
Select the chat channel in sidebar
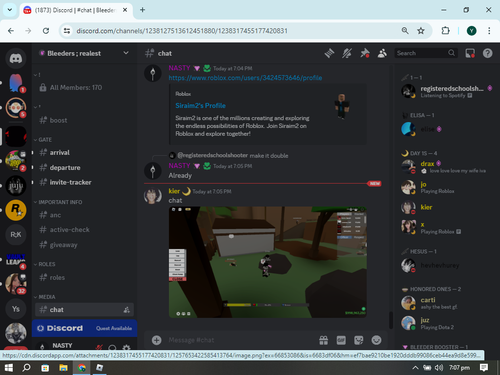[84, 310]
